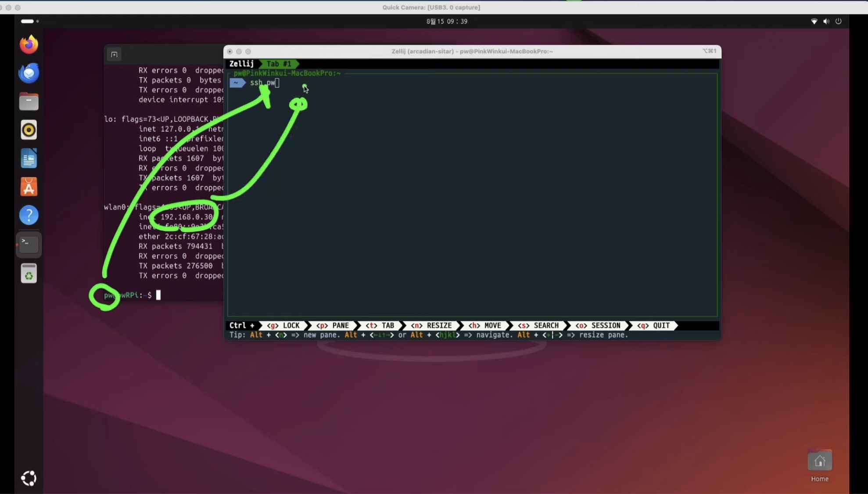
Task: Click the new tab button in terminal
Action: click(114, 54)
